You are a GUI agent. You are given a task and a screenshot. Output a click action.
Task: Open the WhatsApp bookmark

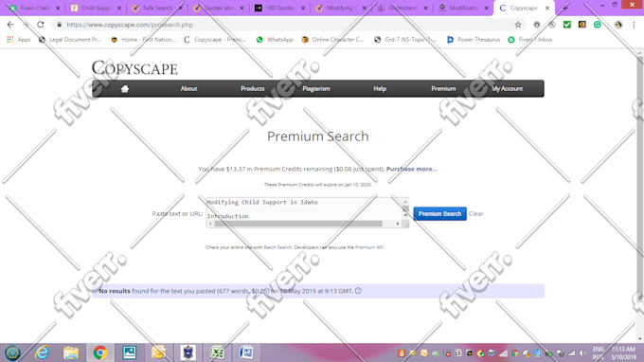tap(275, 40)
